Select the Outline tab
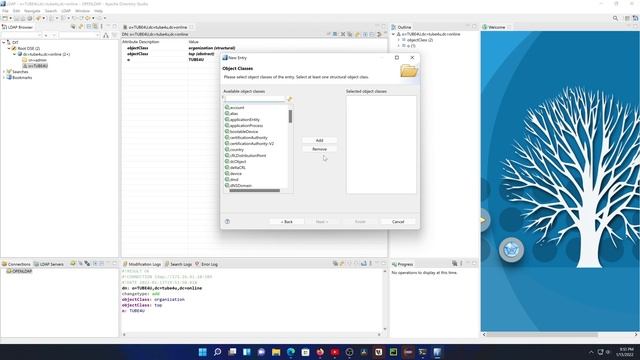This screenshot has height=360, width=640. [402, 27]
